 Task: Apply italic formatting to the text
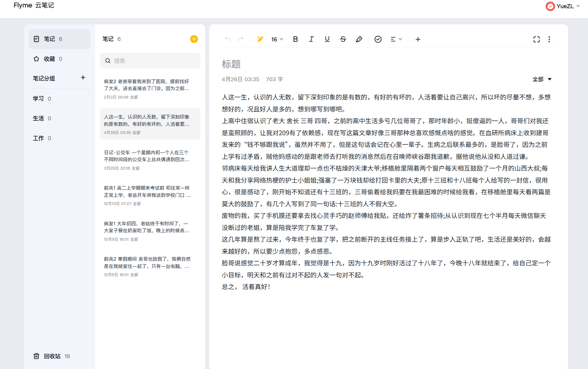pos(311,39)
